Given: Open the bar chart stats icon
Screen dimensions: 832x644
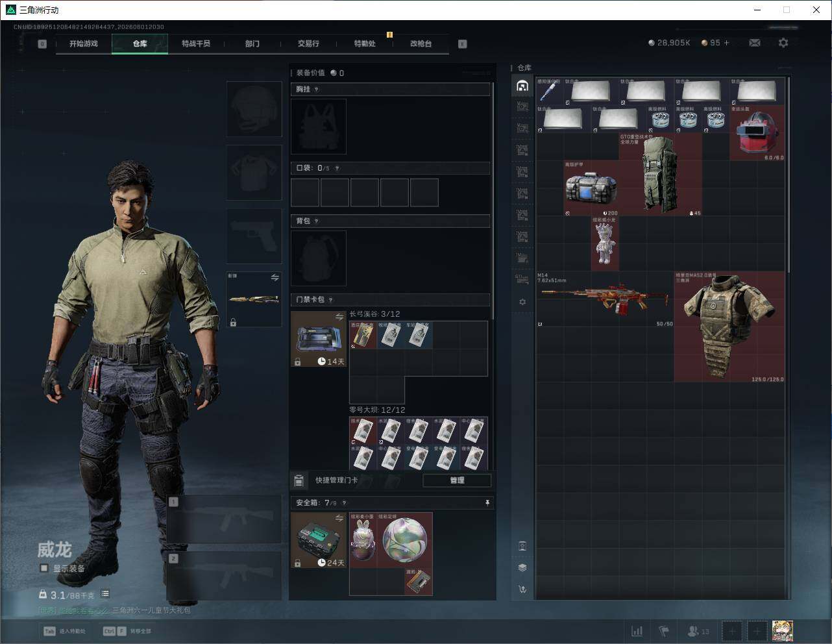Looking at the screenshot, I should [637, 631].
